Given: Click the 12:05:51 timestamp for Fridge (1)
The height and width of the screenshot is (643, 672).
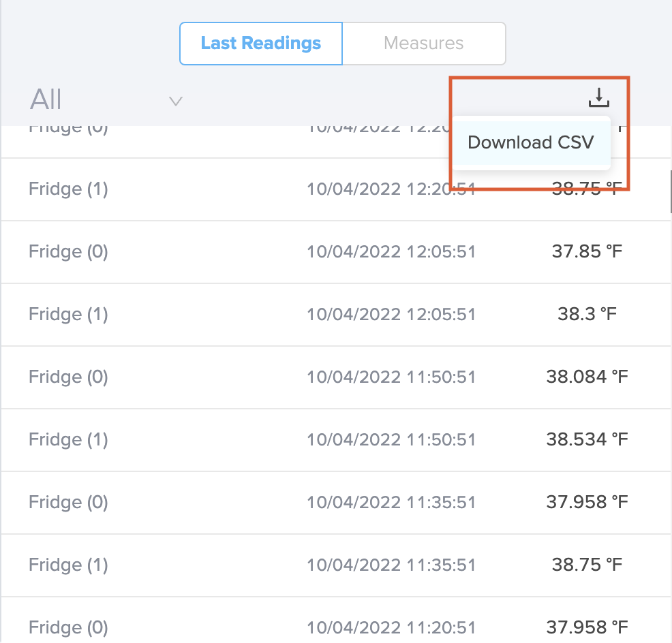Looking at the screenshot, I should tap(391, 314).
